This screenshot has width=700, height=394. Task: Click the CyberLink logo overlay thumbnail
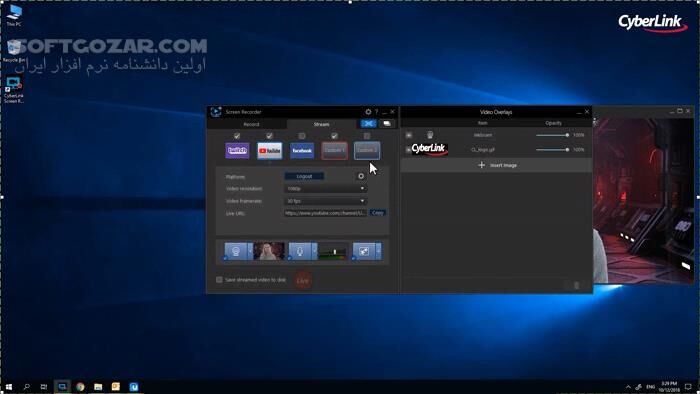click(429, 149)
